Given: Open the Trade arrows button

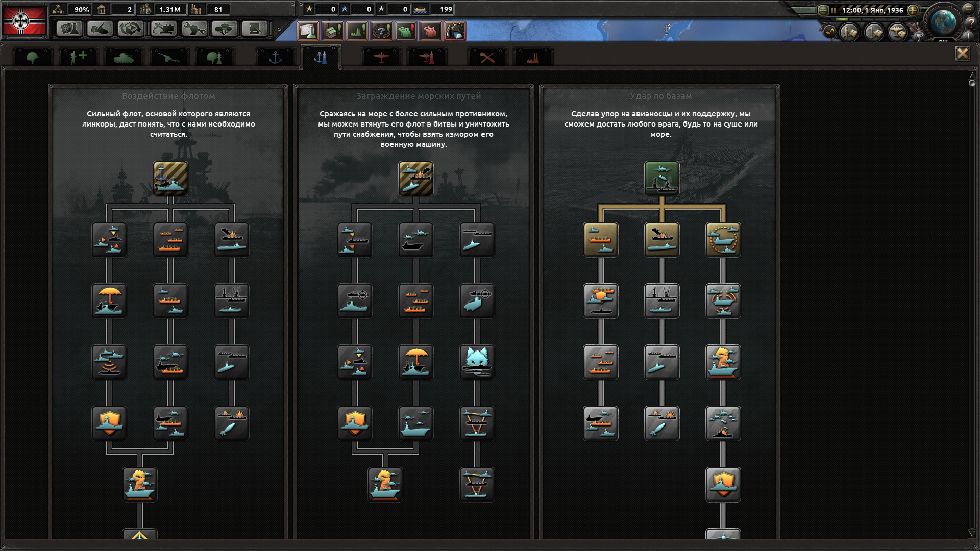Looking at the screenshot, I should (x=131, y=29).
